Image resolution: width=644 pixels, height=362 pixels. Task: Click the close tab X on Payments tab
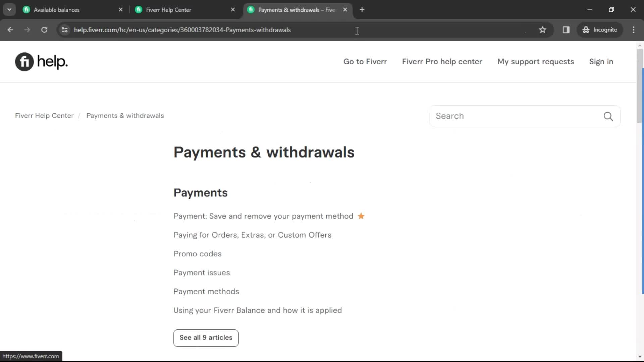pyautogui.click(x=345, y=10)
